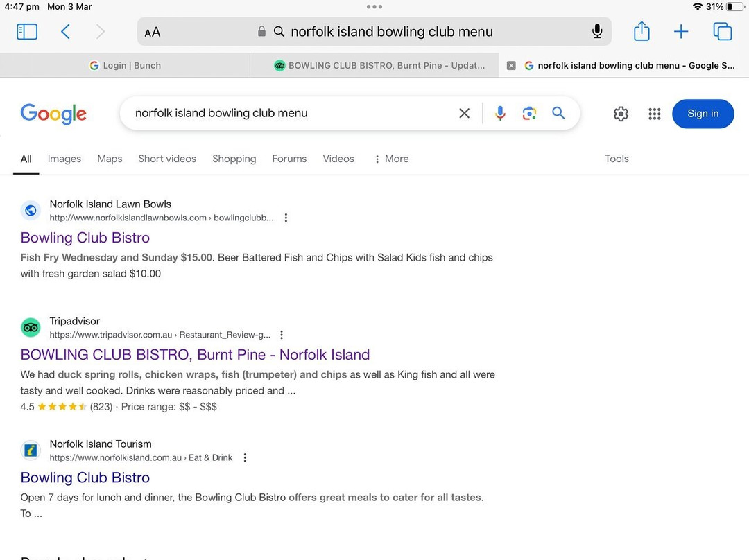Sign in to Google
Viewport: 749px width, 560px height.
click(703, 114)
